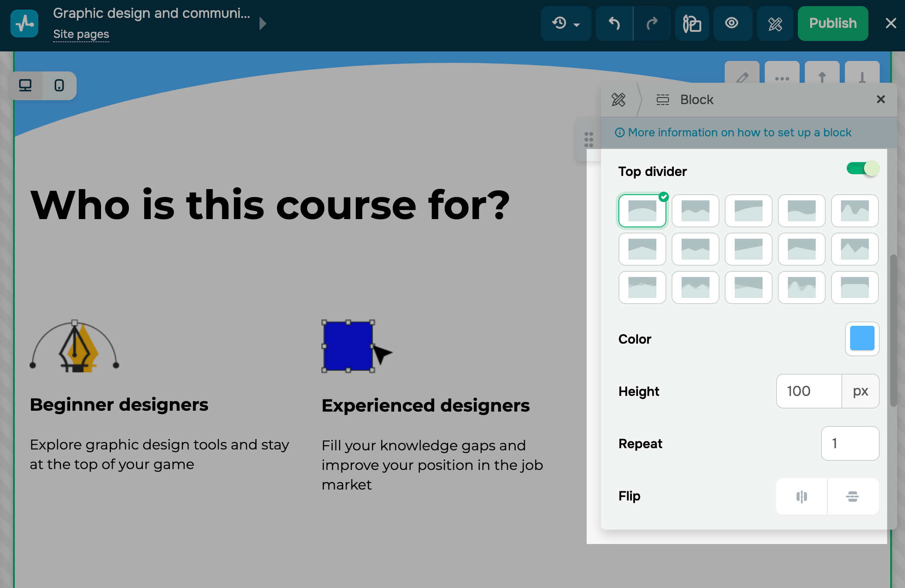Expand site title arrow next to Site pages

tap(263, 24)
